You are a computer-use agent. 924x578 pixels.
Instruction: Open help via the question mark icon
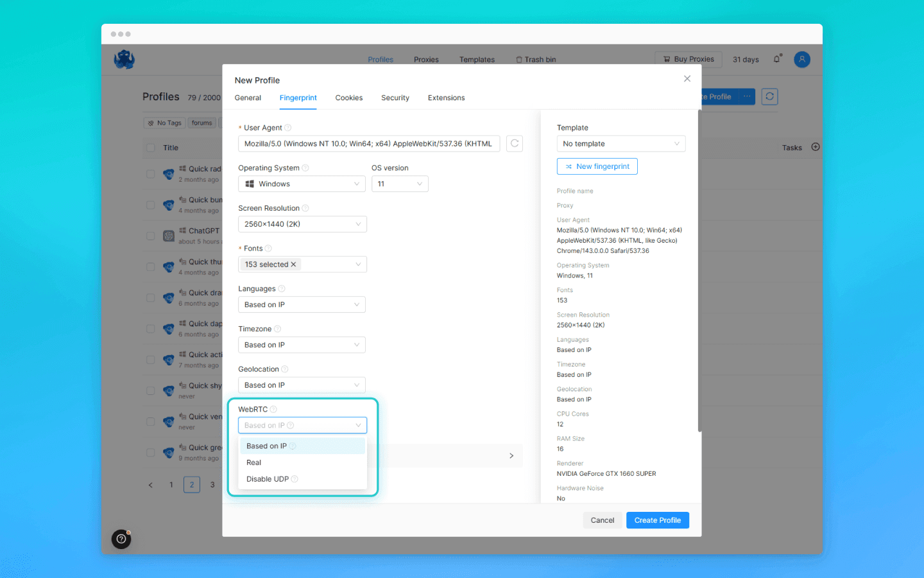click(121, 539)
